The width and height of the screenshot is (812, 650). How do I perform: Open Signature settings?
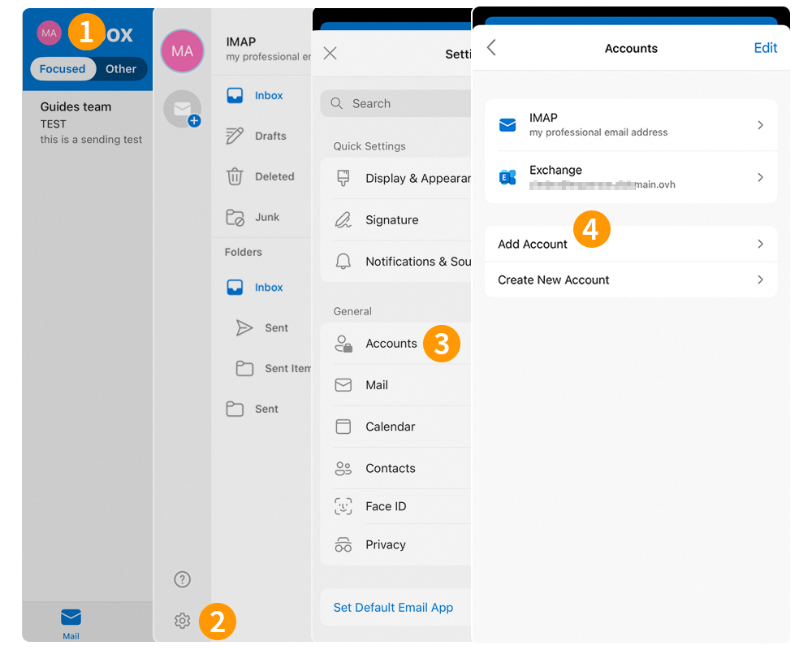click(x=393, y=219)
